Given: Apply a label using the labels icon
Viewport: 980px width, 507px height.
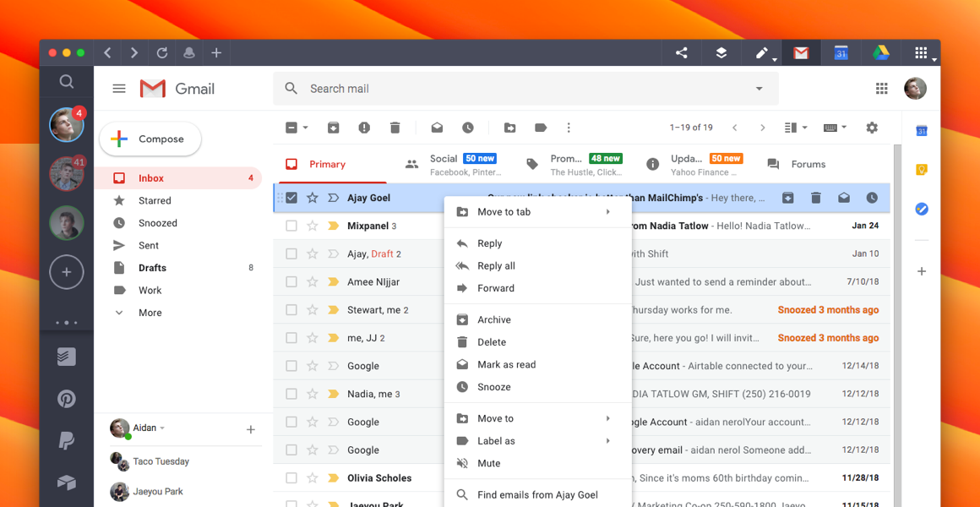Looking at the screenshot, I should 541,128.
